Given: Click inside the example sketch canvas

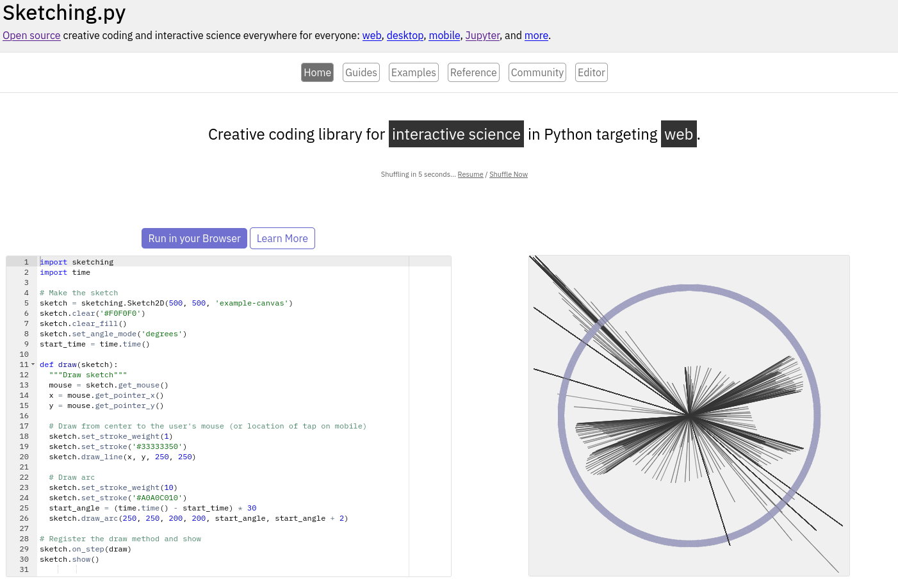Looking at the screenshot, I should (x=689, y=416).
